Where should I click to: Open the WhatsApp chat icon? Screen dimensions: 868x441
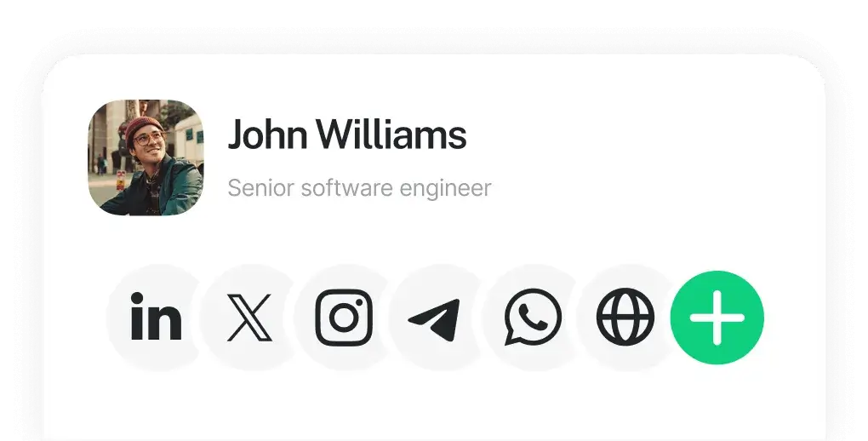click(533, 317)
